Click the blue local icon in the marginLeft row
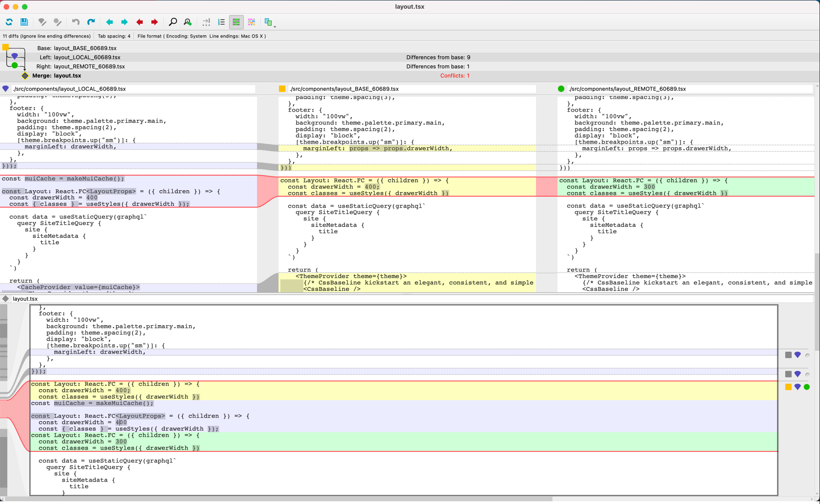The image size is (820, 504). 798,355
